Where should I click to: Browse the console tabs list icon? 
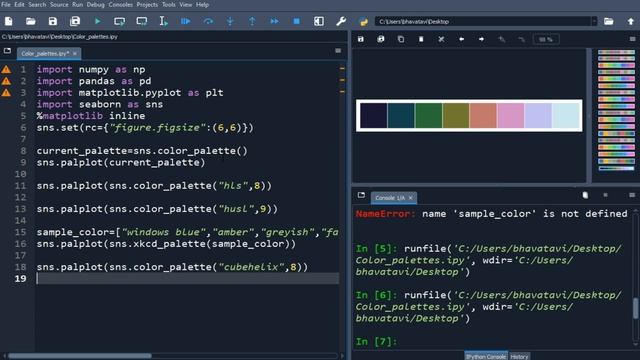pos(361,195)
